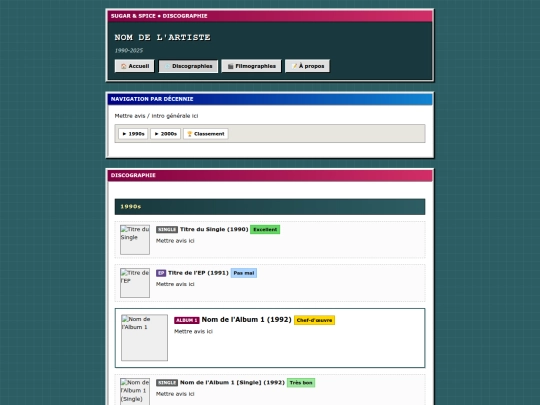This screenshot has width=540, height=405.
Task: Click the DISCOGRAPHIE panel title
Action: coord(133,175)
